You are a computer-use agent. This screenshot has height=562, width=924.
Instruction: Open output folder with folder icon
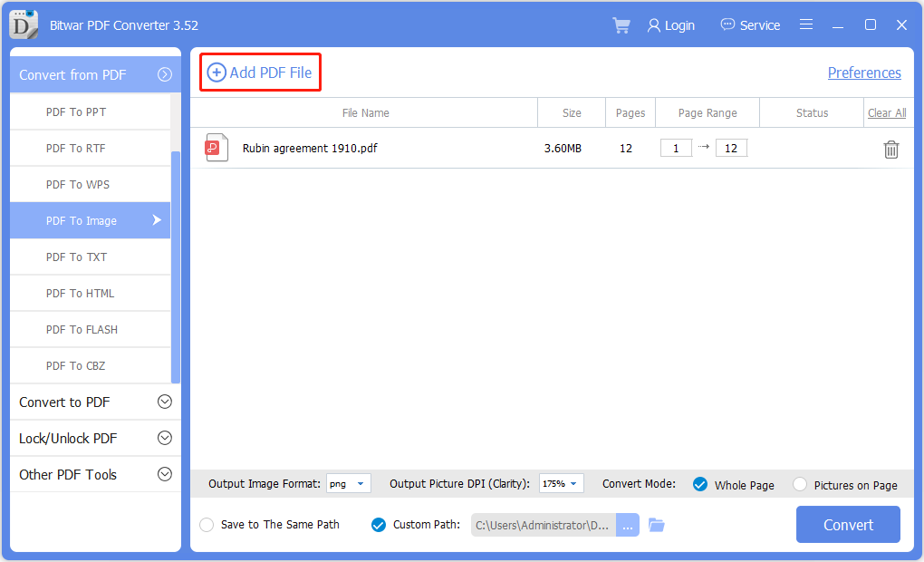click(657, 525)
